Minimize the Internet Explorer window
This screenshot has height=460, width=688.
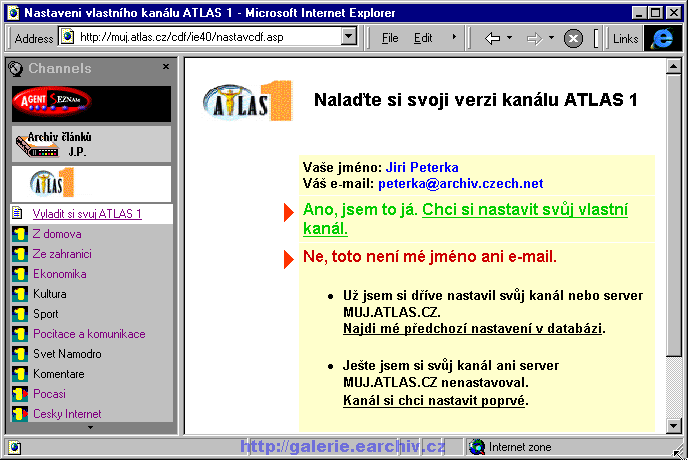640,13
